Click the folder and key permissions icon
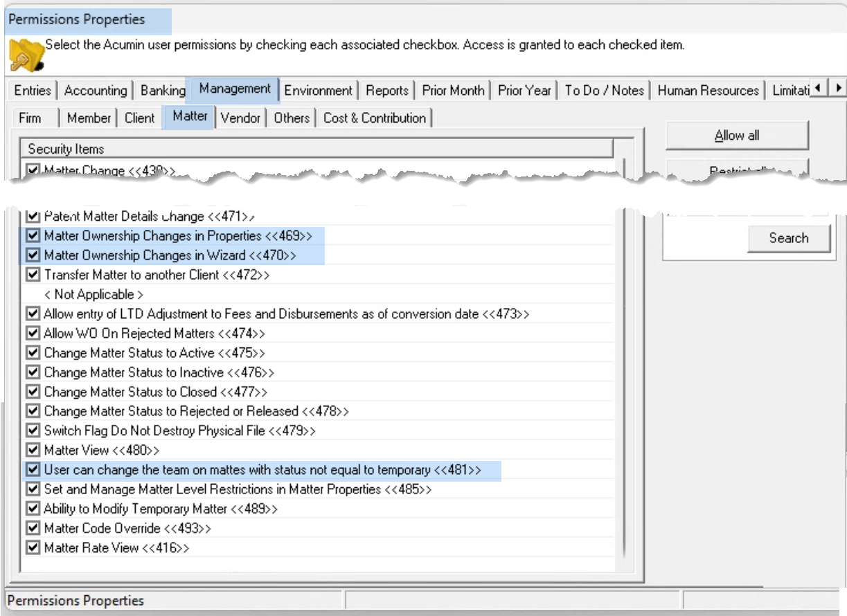 tap(27, 55)
